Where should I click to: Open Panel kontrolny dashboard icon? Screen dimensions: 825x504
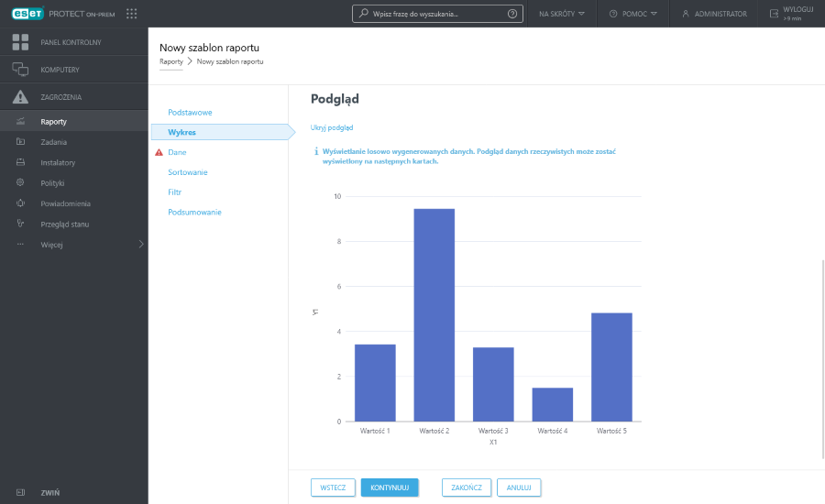coord(20,42)
